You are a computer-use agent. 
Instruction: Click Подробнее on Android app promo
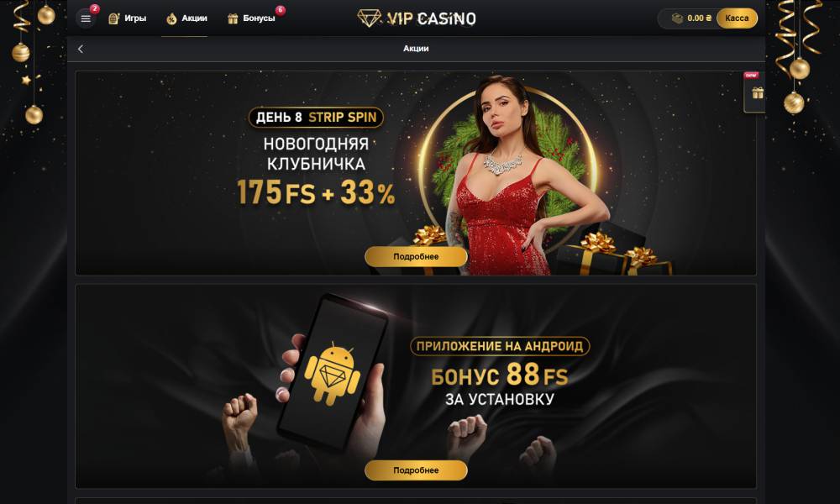click(416, 470)
